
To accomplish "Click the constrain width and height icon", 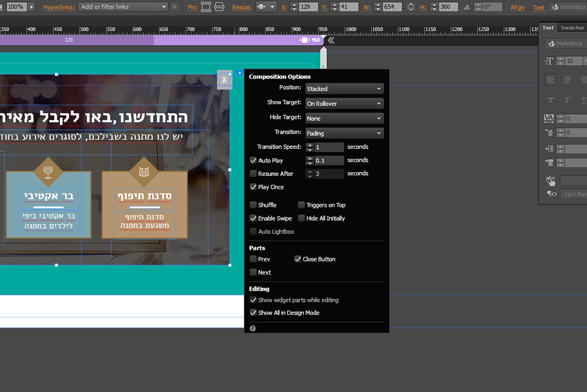I will pyautogui.click(x=411, y=7).
